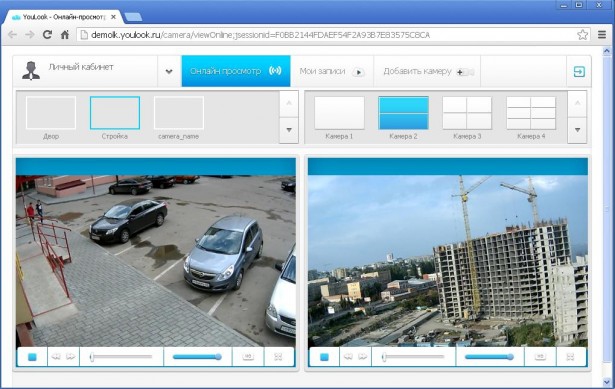The width and height of the screenshot is (615, 389).
Task: Select the camera_name camera thumbnail
Action: click(178, 113)
